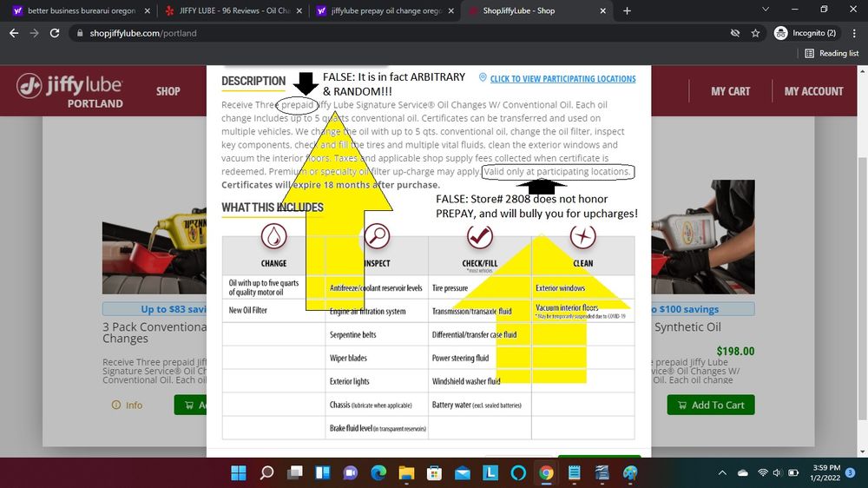Screen dimensions: 868x488
Task: Go back to the previous page
Action: coord(14,33)
